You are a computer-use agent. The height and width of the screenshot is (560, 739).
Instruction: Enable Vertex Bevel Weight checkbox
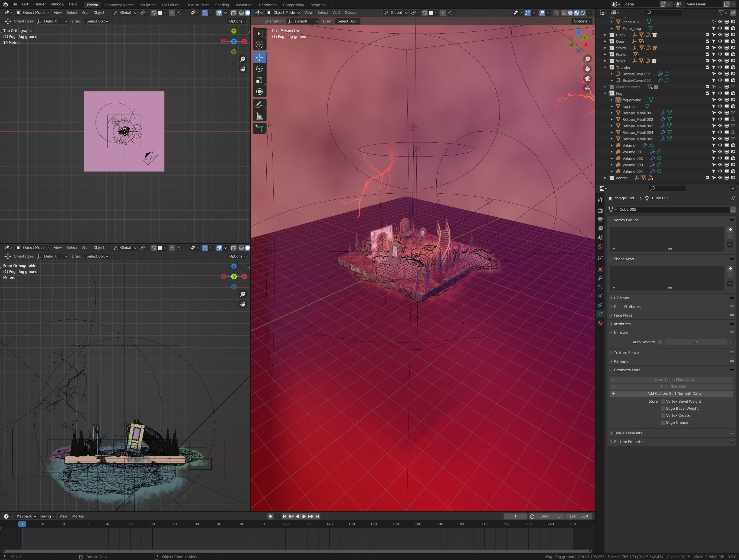[x=663, y=402]
